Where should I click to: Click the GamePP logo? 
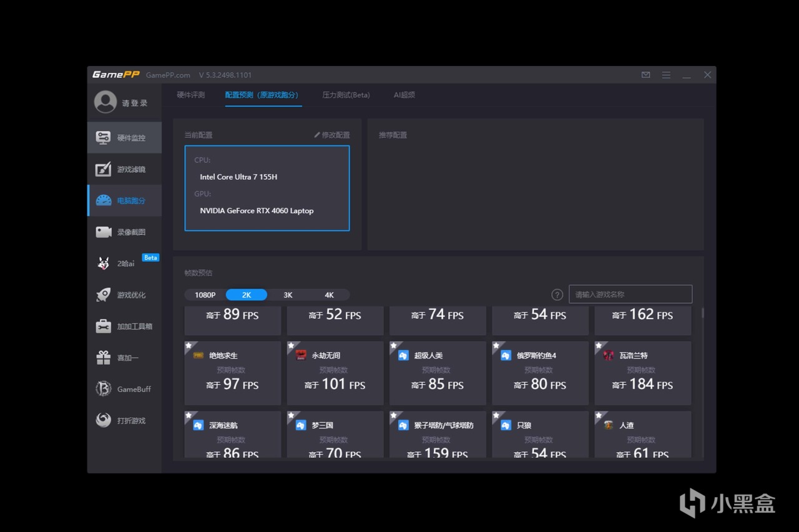click(115, 75)
